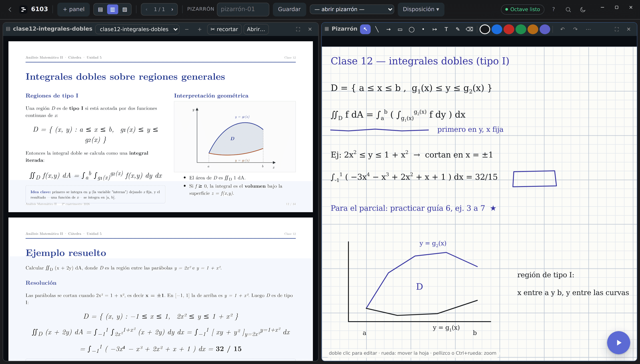Expand clase12 document panel to fullscreen
This screenshot has height=364, width=640.
298,29
